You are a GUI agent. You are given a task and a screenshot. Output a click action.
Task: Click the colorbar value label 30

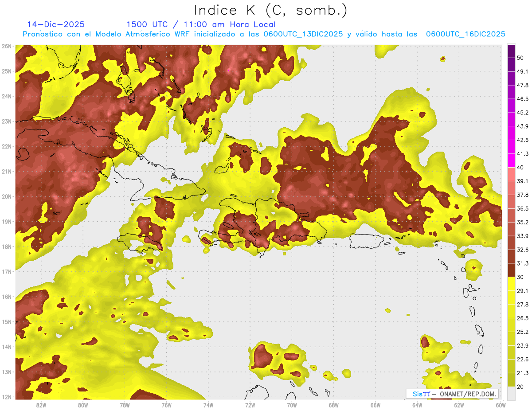point(520,277)
